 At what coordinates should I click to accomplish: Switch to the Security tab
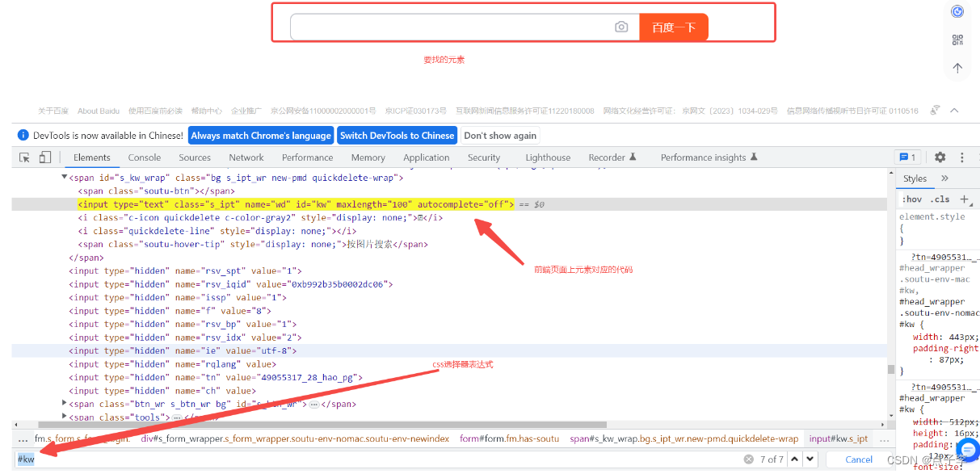pos(484,157)
